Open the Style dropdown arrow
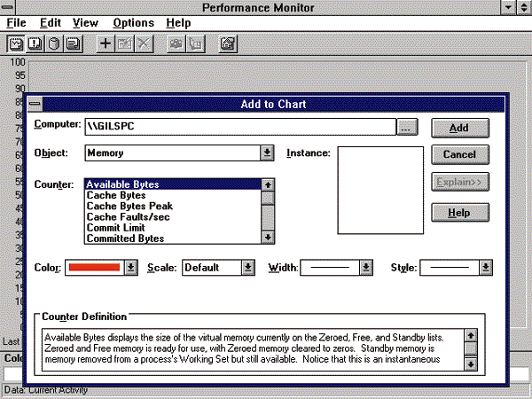This screenshot has height=399, width=532. [x=486, y=268]
